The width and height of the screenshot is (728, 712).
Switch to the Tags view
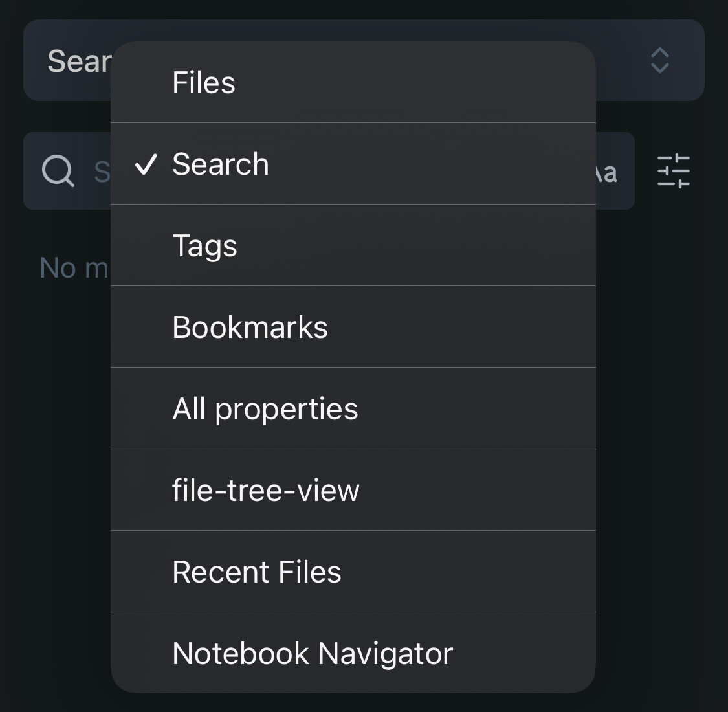[x=353, y=246]
